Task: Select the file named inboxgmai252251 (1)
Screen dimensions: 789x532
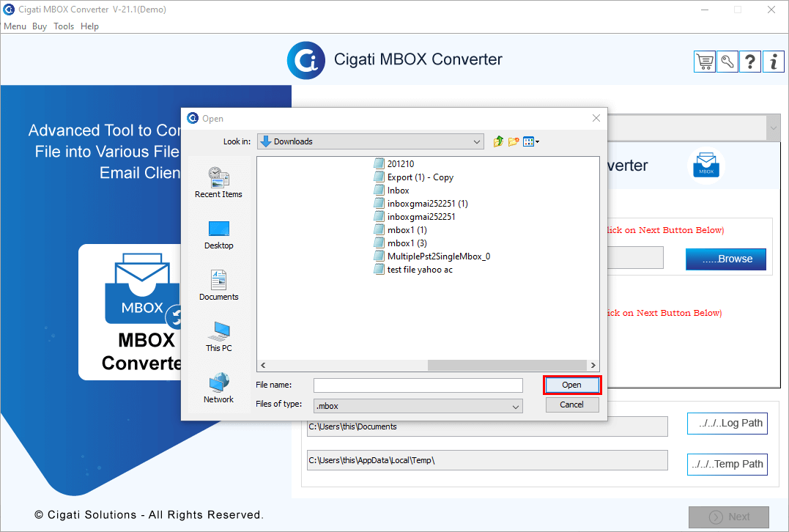Action: [427, 203]
